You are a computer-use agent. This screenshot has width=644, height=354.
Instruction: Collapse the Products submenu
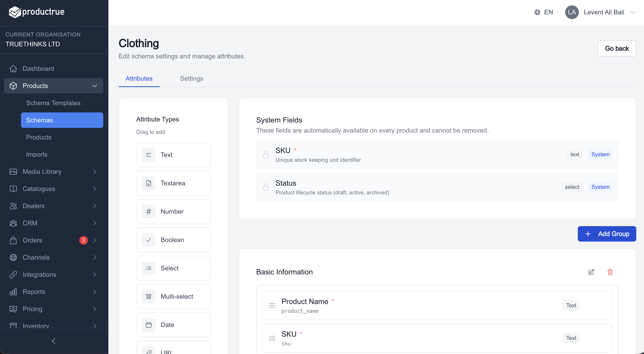pos(94,86)
